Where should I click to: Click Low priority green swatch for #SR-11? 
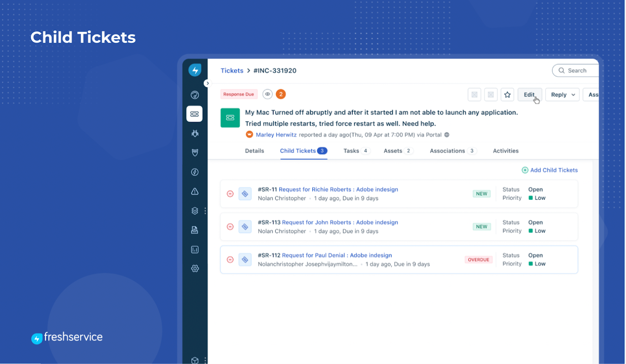[x=531, y=198]
